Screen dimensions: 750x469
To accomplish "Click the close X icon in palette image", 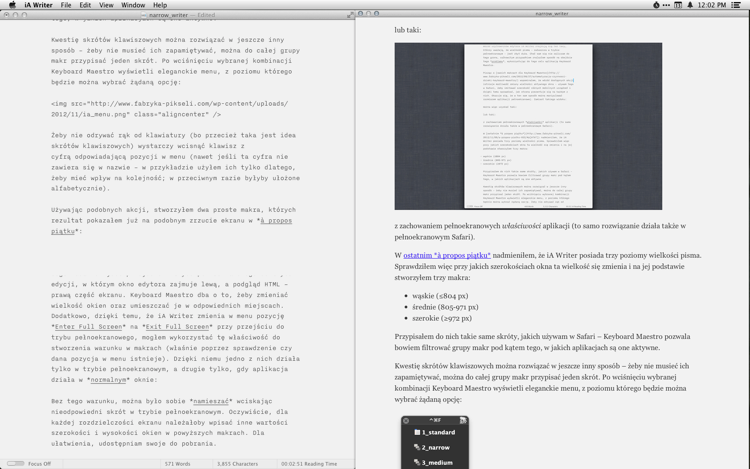I will pyautogui.click(x=406, y=420).
